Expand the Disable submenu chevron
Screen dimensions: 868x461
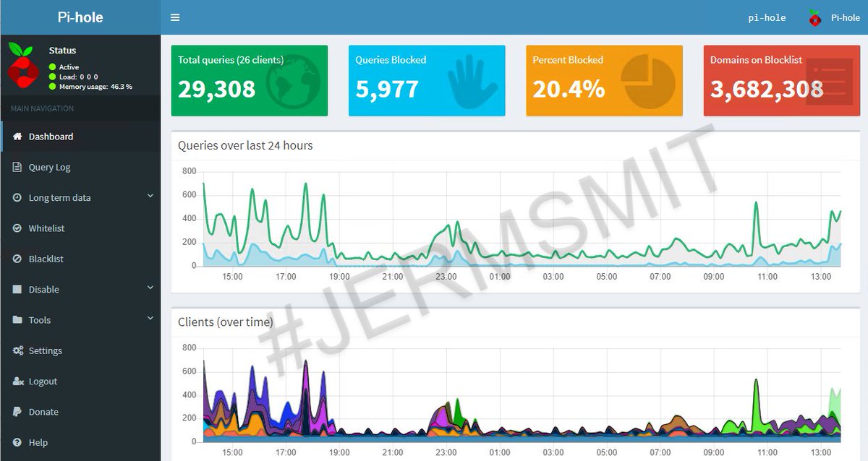coord(150,288)
